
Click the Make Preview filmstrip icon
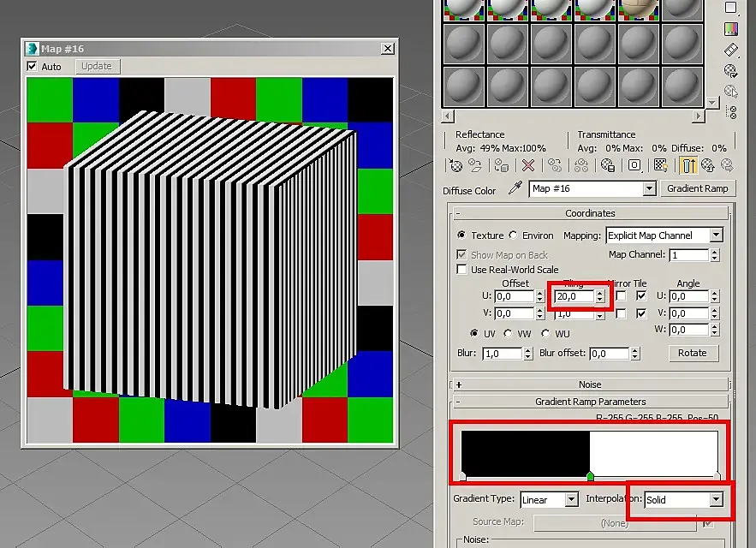[x=731, y=50]
